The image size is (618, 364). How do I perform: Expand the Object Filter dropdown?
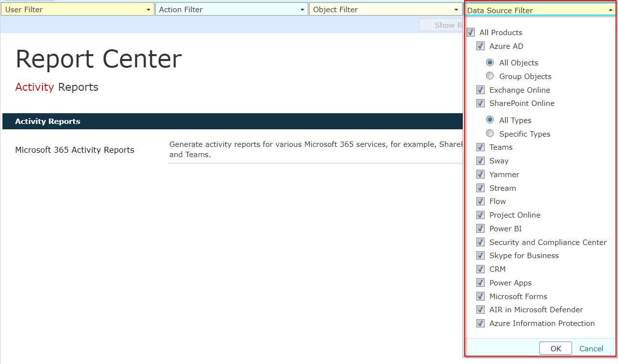[456, 9]
